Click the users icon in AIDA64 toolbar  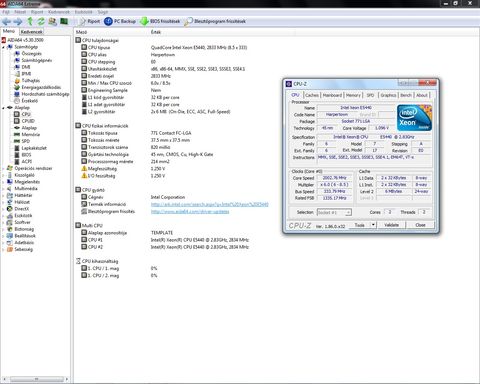pos(52,22)
